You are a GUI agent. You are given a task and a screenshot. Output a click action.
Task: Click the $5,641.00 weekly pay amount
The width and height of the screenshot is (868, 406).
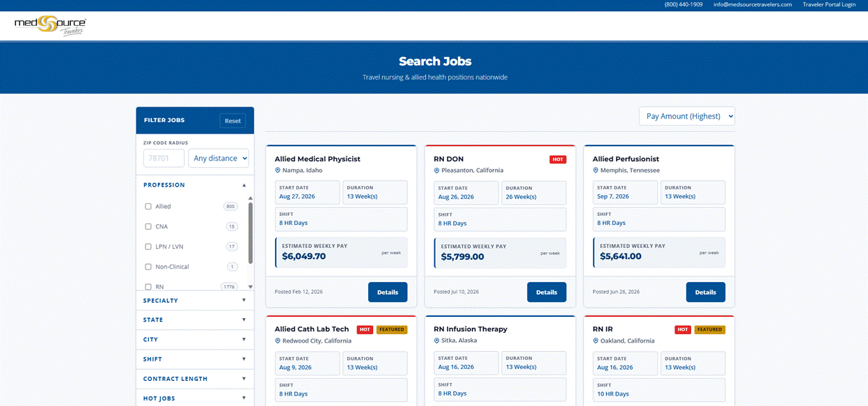(621, 256)
